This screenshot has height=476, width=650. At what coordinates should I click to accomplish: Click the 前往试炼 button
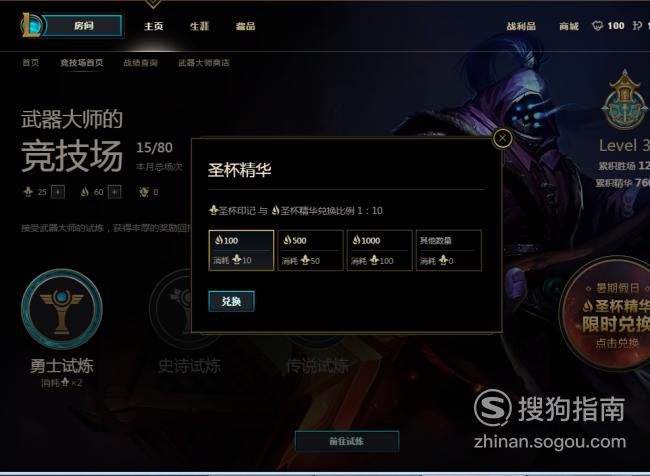point(347,441)
